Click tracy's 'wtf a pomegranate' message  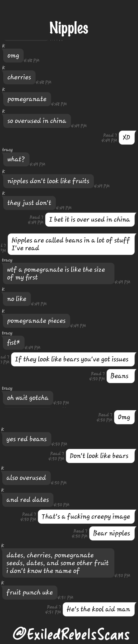coord(58,273)
